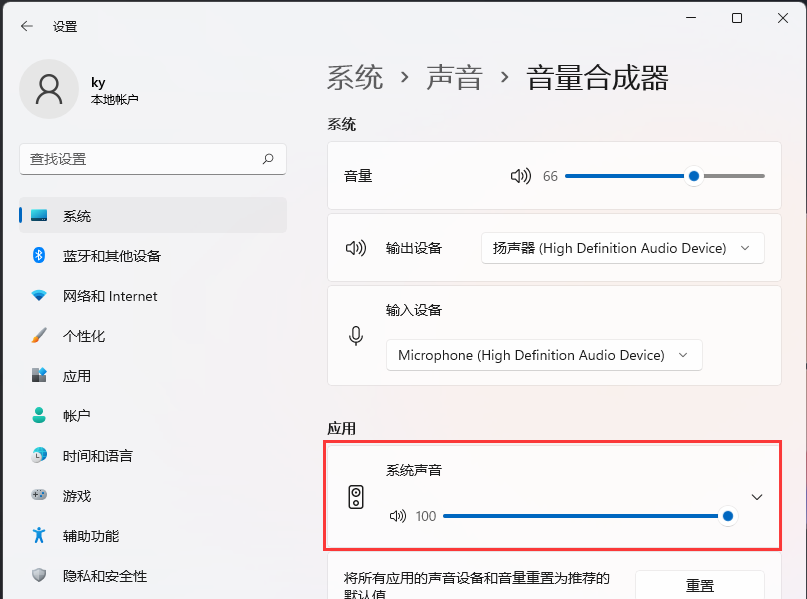Open the Microphone input device dropdown

[543, 355]
